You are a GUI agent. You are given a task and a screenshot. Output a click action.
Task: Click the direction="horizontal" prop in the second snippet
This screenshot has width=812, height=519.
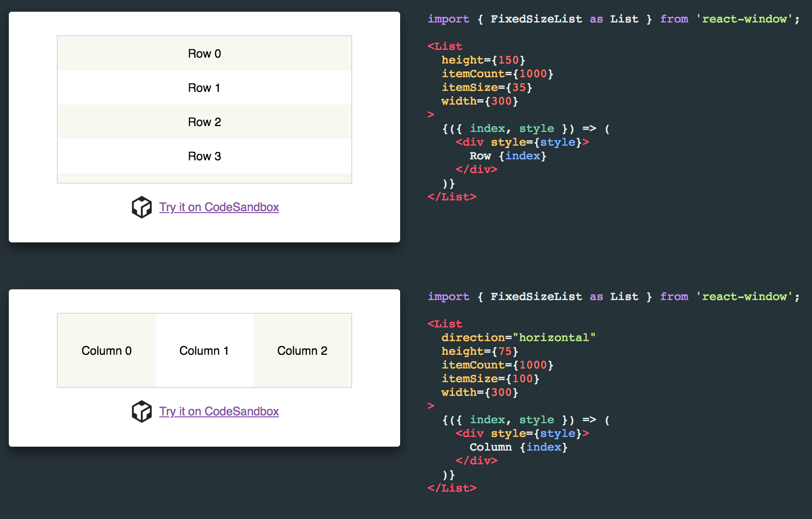[x=519, y=337]
